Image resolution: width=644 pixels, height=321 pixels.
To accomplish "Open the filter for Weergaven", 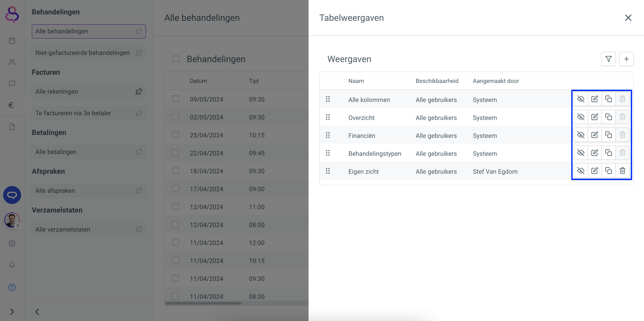I will click(x=608, y=59).
